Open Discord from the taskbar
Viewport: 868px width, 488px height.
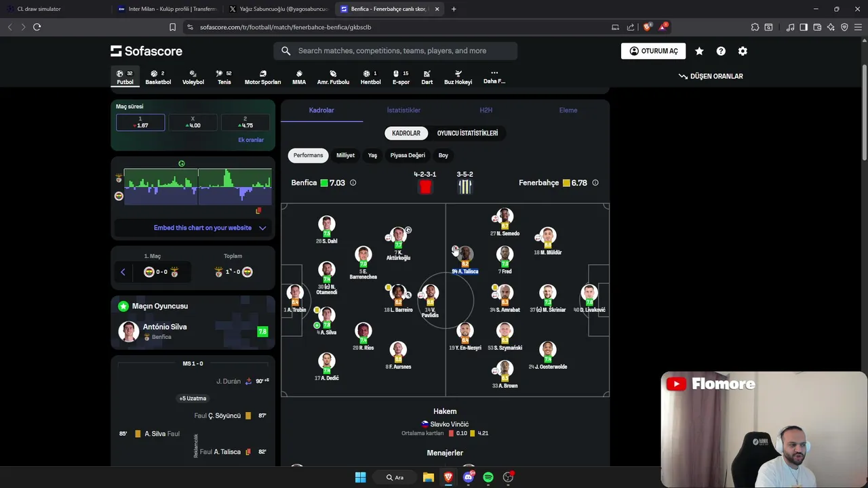(x=468, y=477)
